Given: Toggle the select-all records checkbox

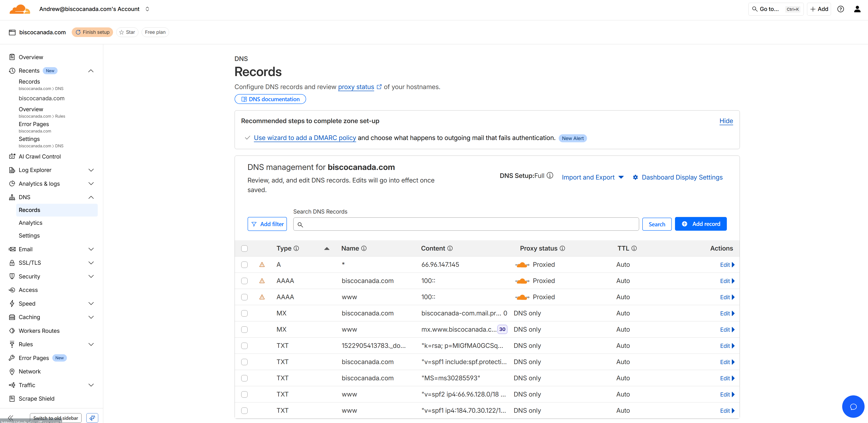Looking at the screenshot, I should 244,249.
